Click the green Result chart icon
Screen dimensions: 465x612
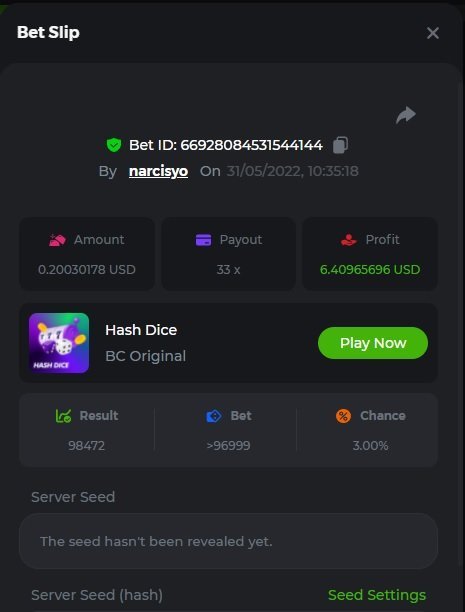tap(63, 416)
